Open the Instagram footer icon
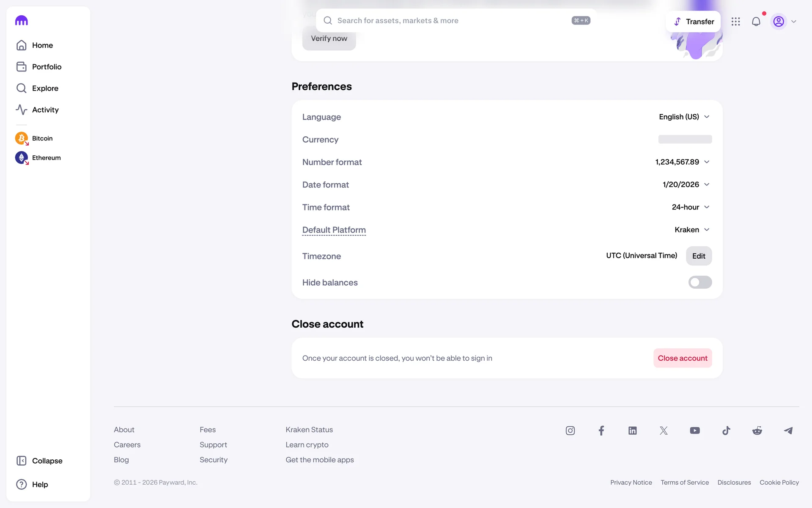812x508 pixels. click(x=570, y=431)
